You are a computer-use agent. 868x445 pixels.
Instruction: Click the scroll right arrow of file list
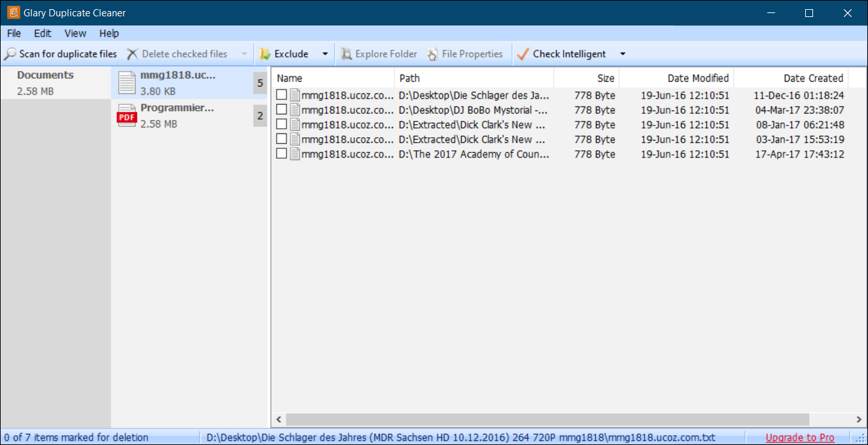tap(859, 420)
